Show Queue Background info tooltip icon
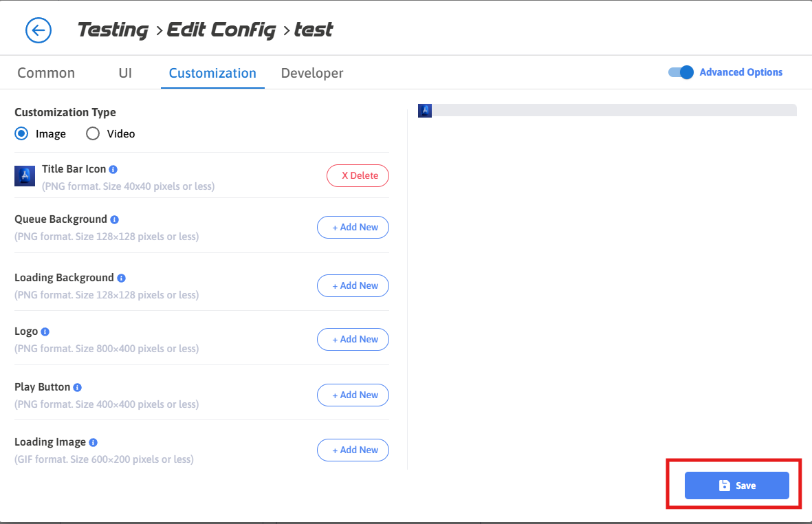This screenshot has width=812, height=524. pyautogui.click(x=115, y=220)
